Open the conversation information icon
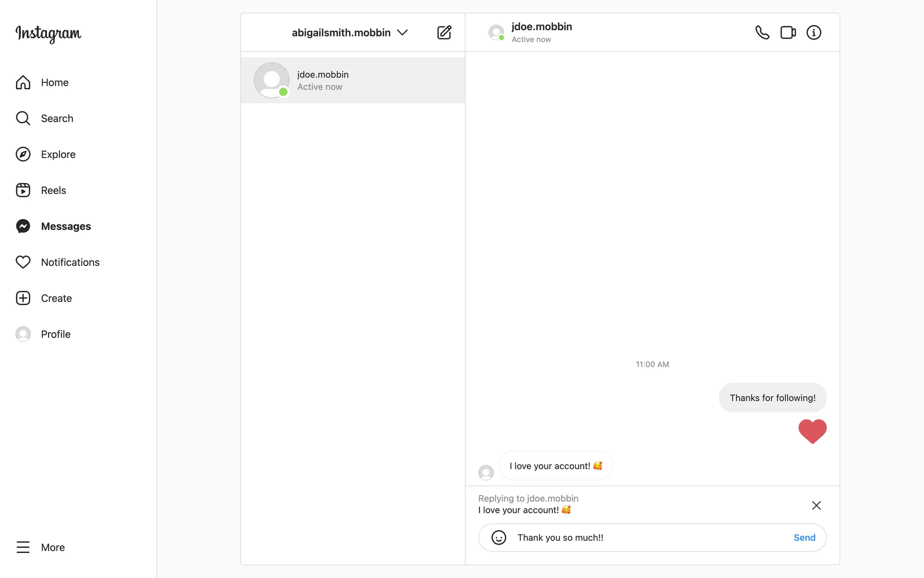Image resolution: width=924 pixels, height=578 pixels. pos(814,32)
